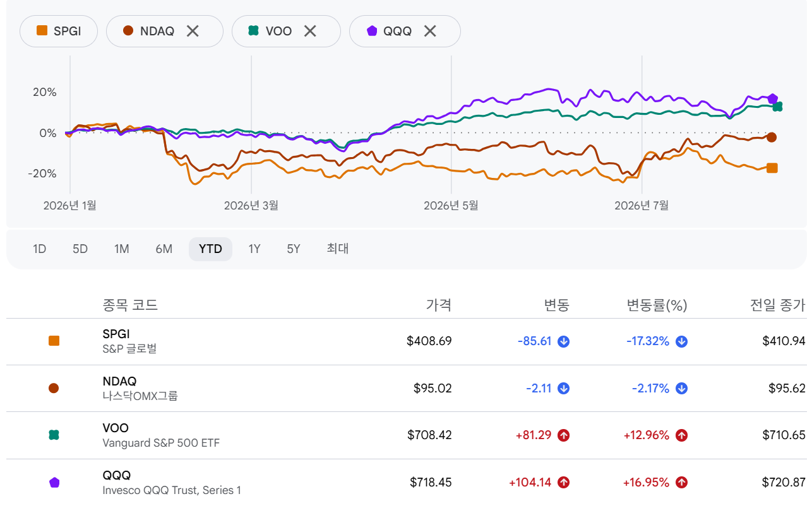Click the purple pentagon on QQQ chip
Viewport: 812px width, 506px height.
click(373, 31)
